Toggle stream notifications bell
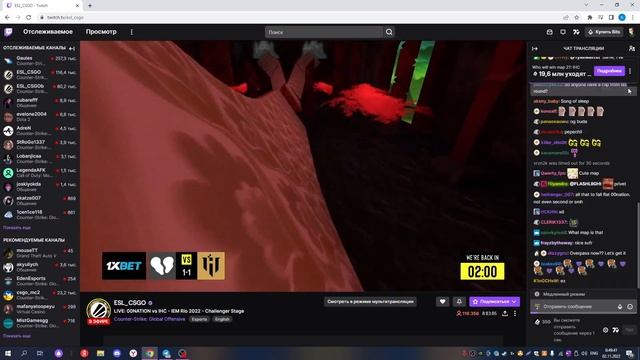Viewport: 640px width, 360px height. click(x=459, y=302)
